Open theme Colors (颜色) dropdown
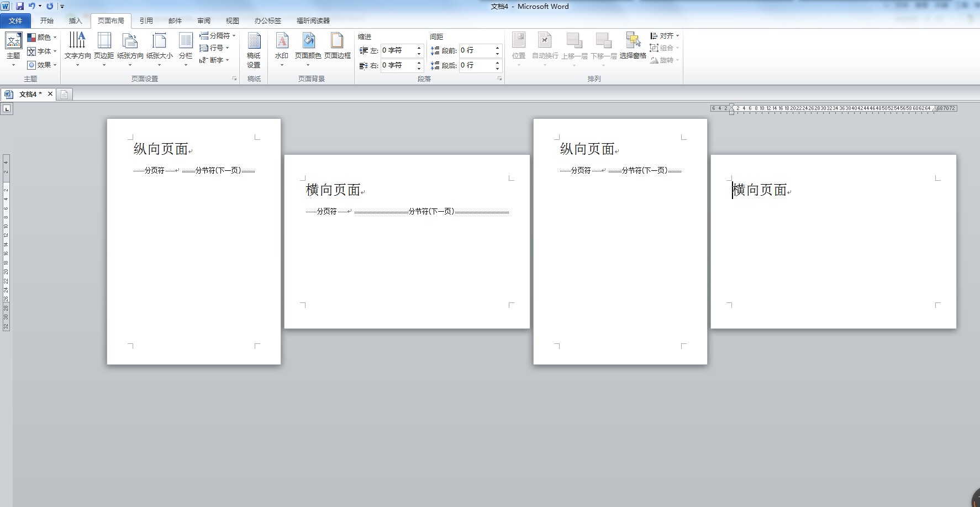This screenshot has width=980, height=507. 43,37
